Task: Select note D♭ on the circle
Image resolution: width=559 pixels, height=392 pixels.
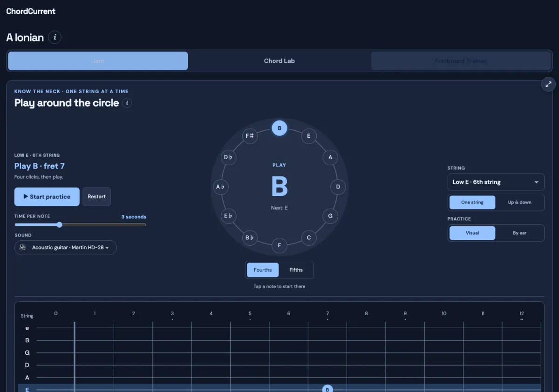Action: click(228, 157)
